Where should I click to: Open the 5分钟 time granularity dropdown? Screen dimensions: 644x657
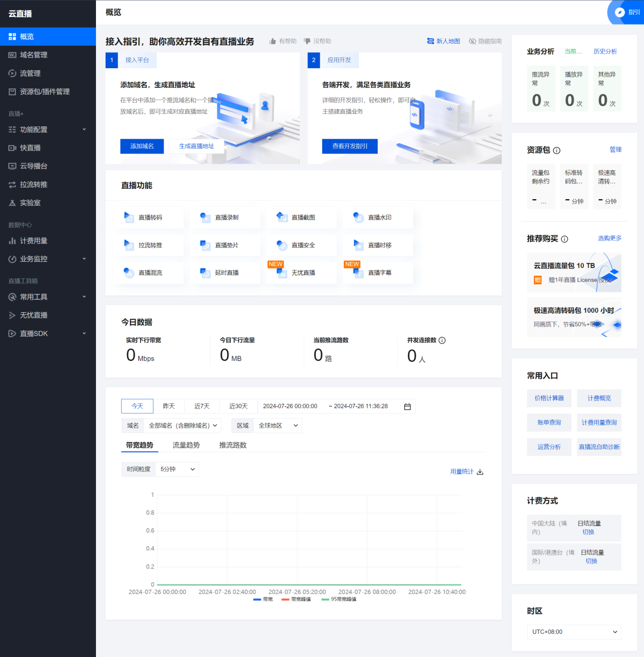tap(177, 469)
